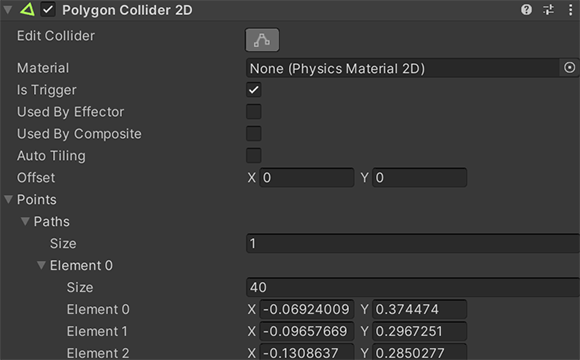Click the Used By Effector label
This screenshot has height=360, width=580.
[71, 112]
